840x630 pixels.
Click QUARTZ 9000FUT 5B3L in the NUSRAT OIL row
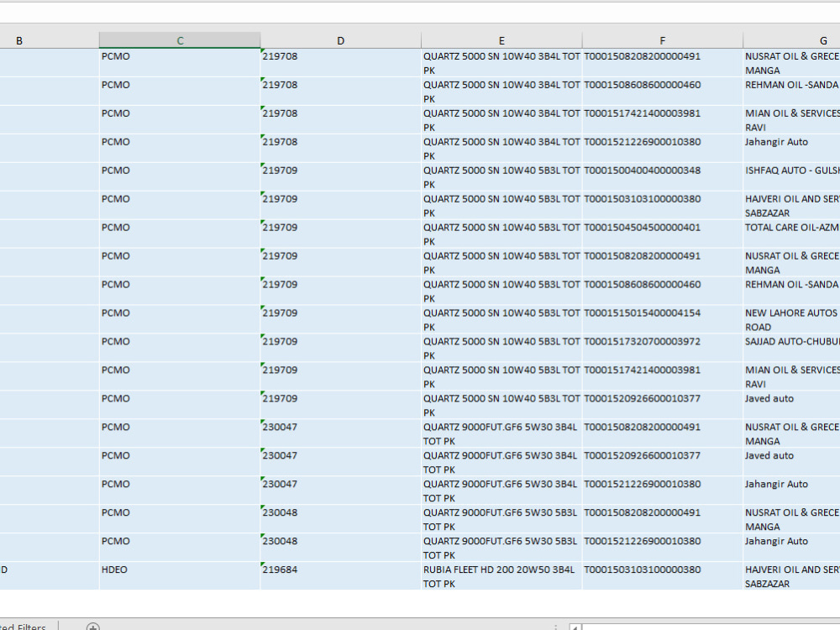(x=501, y=520)
